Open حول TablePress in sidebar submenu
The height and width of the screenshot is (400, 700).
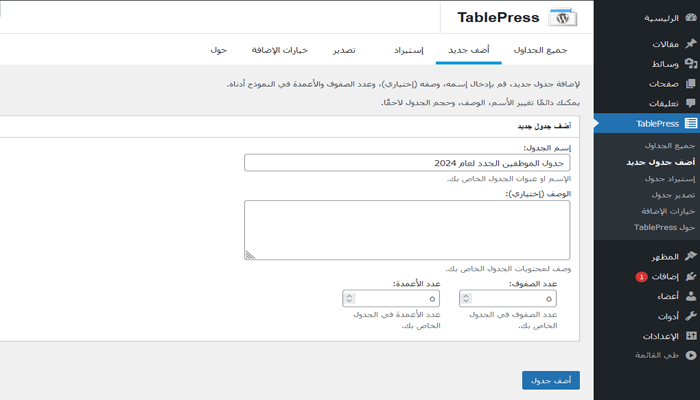tap(664, 227)
